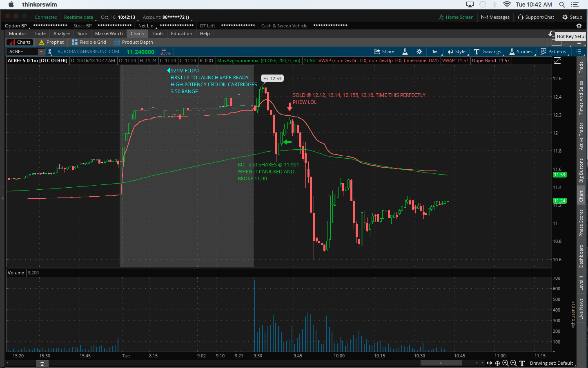Image resolution: width=588 pixels, height=368 pixels.
Task: Open the Live News sidebar tab
Action: tap(581, 309)
